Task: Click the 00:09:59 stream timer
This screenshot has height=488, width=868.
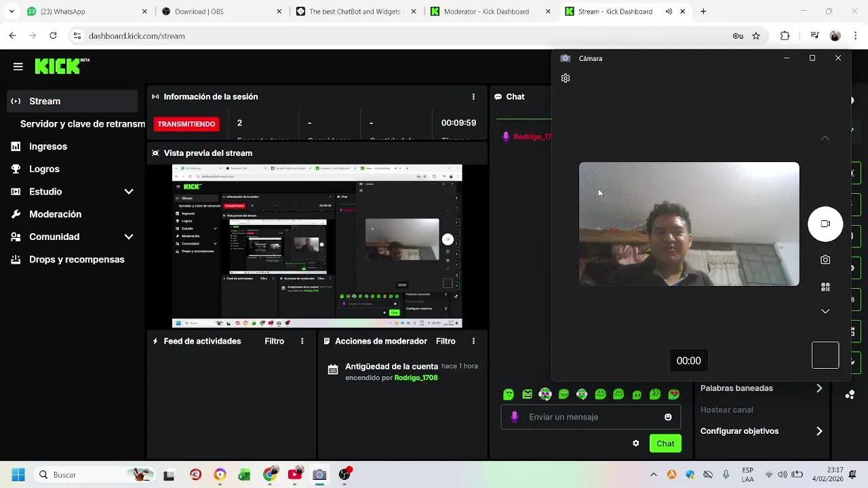Action: click(x=458, y=123)
